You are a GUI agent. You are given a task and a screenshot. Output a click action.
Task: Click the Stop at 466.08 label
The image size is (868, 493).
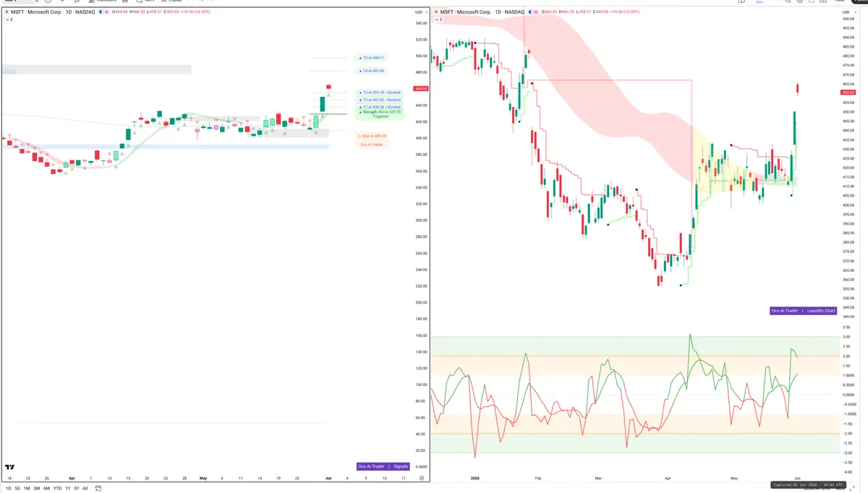pos(372,136)
